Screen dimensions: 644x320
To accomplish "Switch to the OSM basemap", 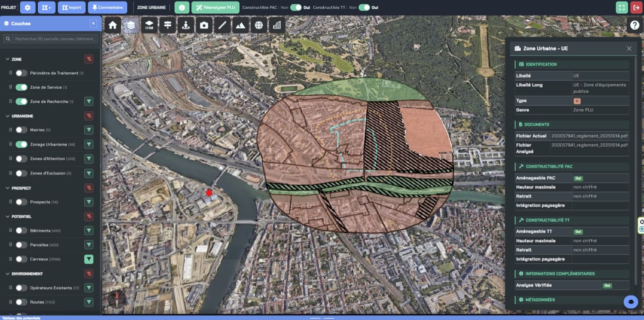I will click(x=149, y=25).
